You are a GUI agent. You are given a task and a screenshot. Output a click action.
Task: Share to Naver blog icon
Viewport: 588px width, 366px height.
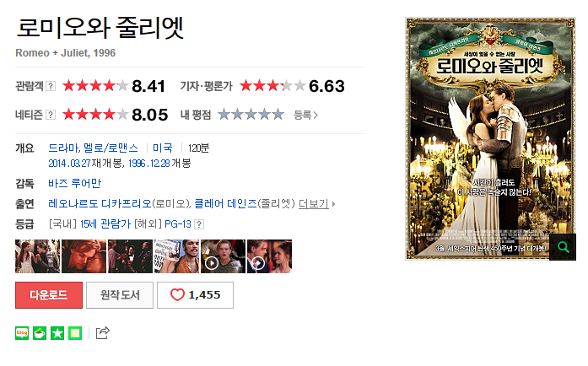(22, 333)
